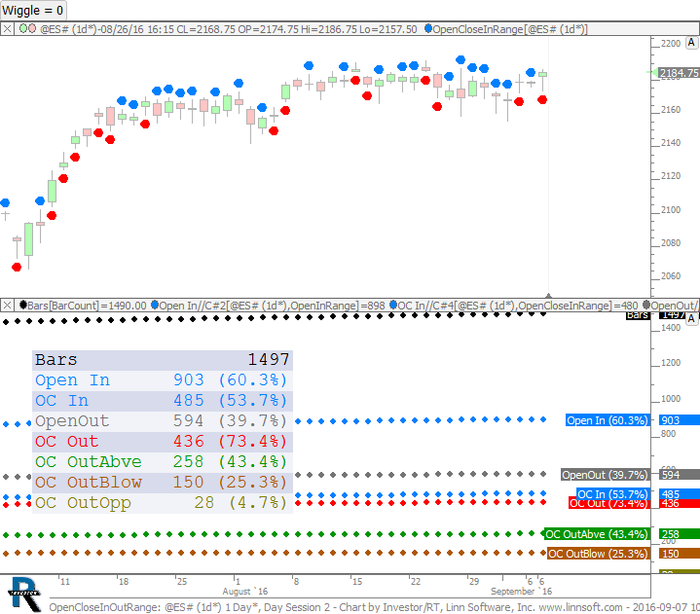This screenshot has width=700, height=614.
Task: Click the blue 903 value box
Action: tap(679, 420)
